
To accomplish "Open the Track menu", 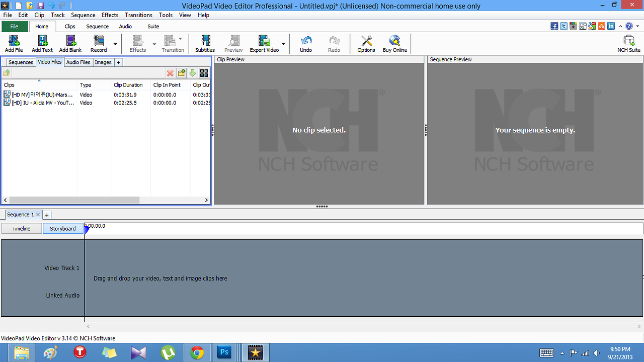I will pyautogui.click(x=58, y=15).
